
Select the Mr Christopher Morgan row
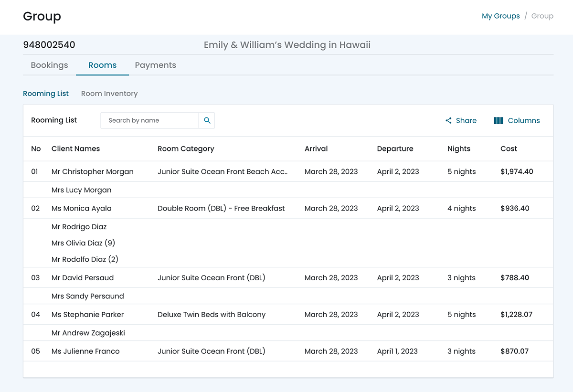pos(93,172)
